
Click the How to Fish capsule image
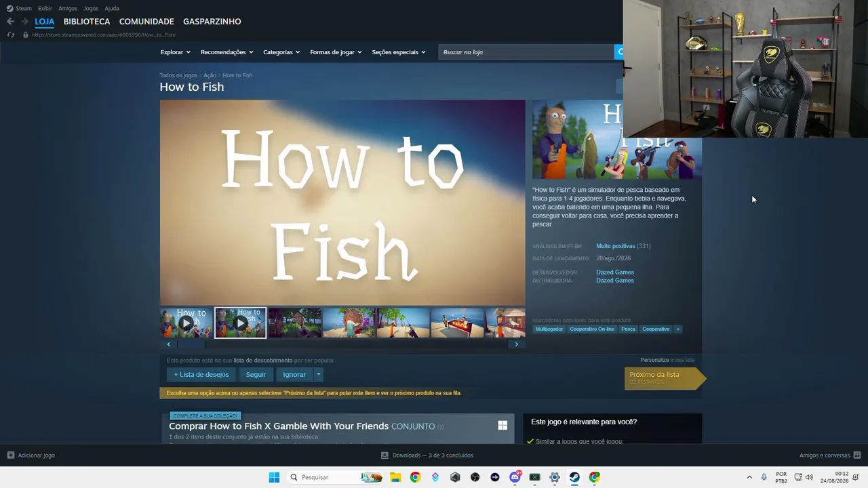[x=617, y=140]
